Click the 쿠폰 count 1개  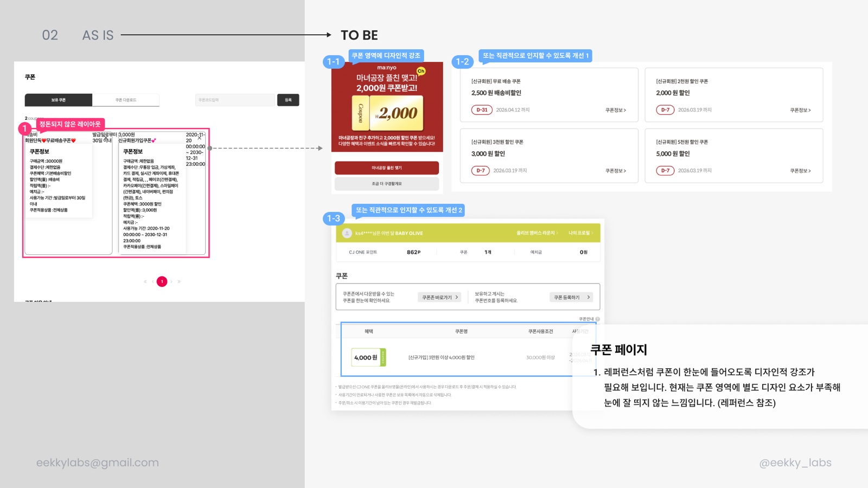(488, 252)
